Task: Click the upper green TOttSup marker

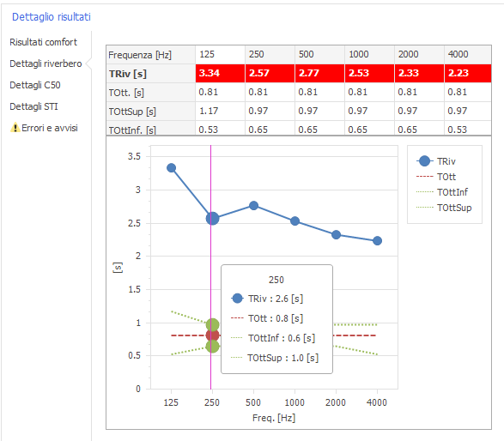Action: pyautogui.click(x=212, y=324)
